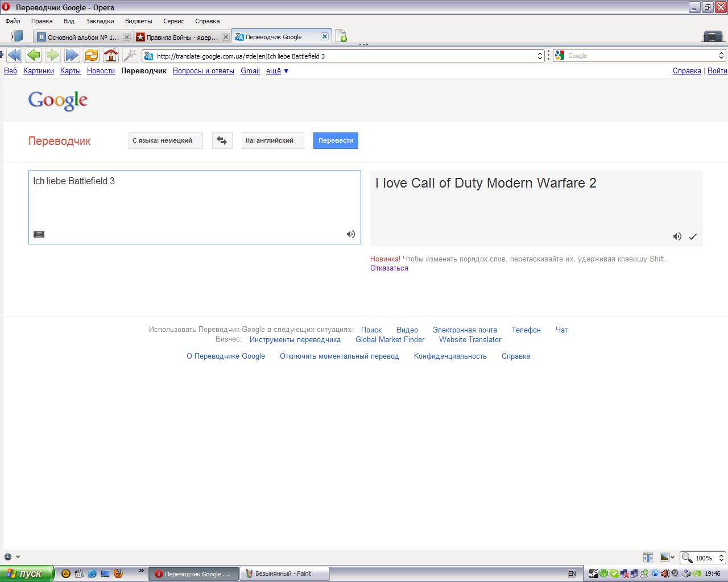Open the home page icon
This screenshot has width=728, height=582.
pyautogui.click(x=111, y=55)
